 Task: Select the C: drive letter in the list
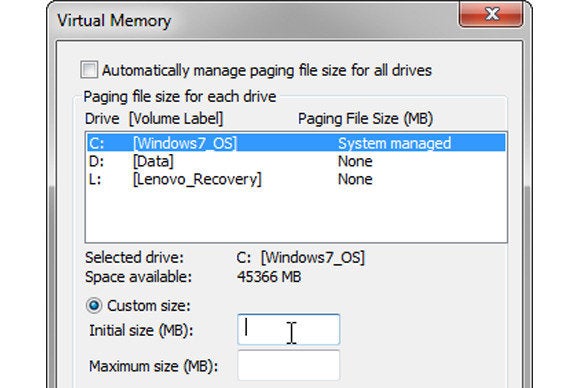(97, 143)
